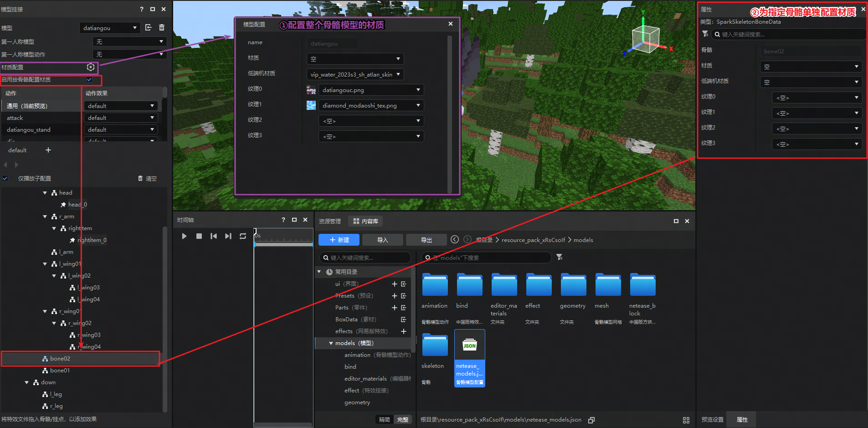This screenshot has width=868, height=428.
Task: Open first-person model dropdown
Action: click(130, 42)
